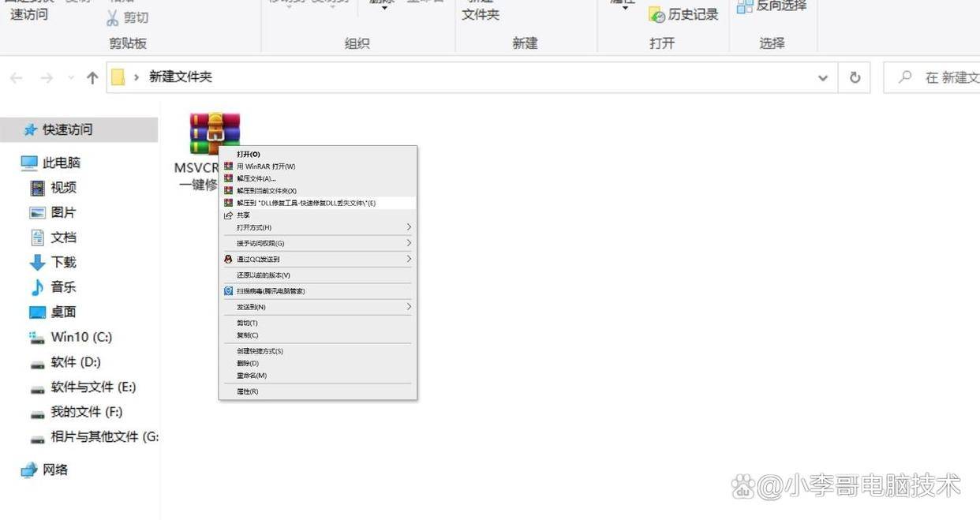Click the search box field

pyautogui.click(x=932, y=77)
